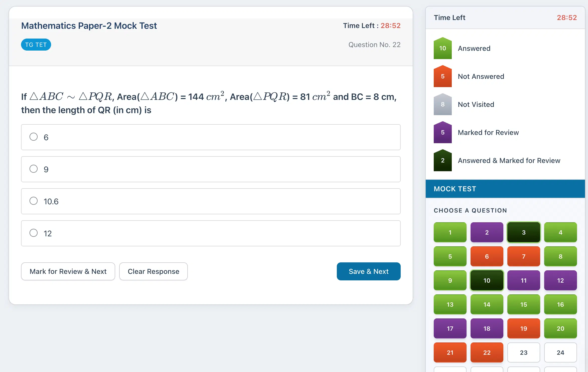Go to answered question 16
This screenshot has height=372, width=588.
click(x=560, y=304)
